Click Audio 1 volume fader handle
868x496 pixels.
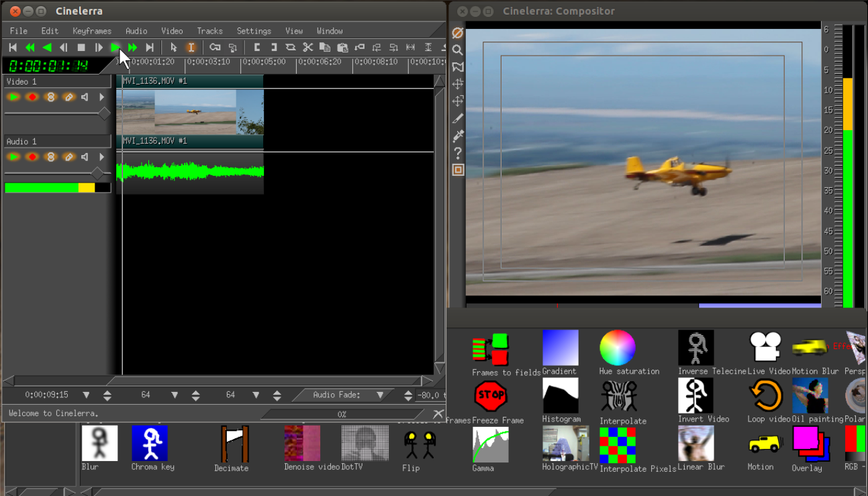tap(97, 173)
